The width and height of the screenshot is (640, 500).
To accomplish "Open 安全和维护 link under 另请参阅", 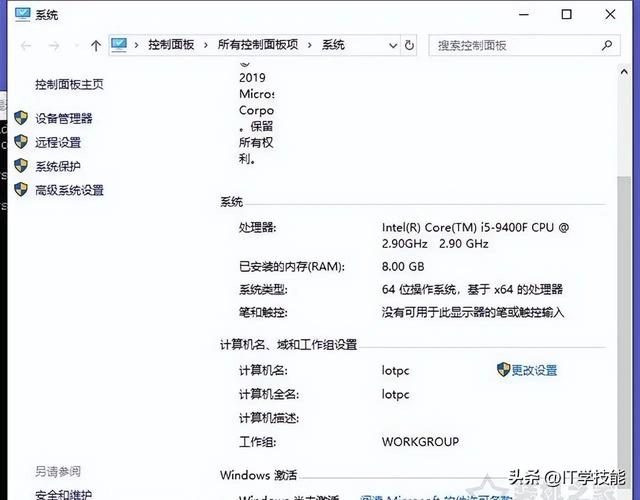I will (x=63, y=495).
